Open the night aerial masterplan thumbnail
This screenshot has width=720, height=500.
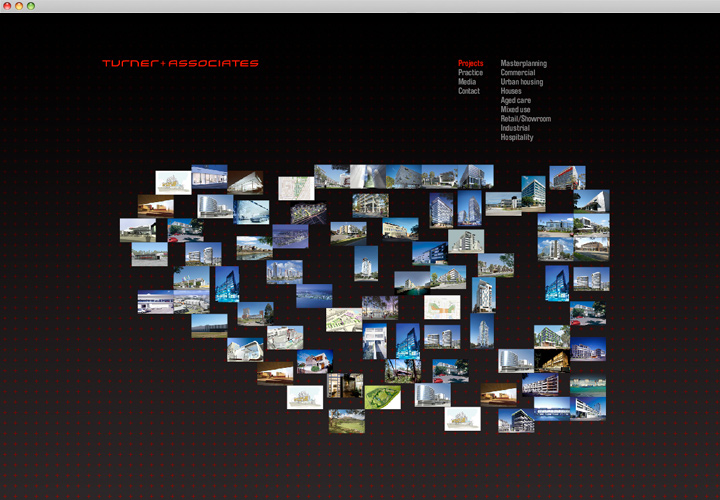point(309,214)
